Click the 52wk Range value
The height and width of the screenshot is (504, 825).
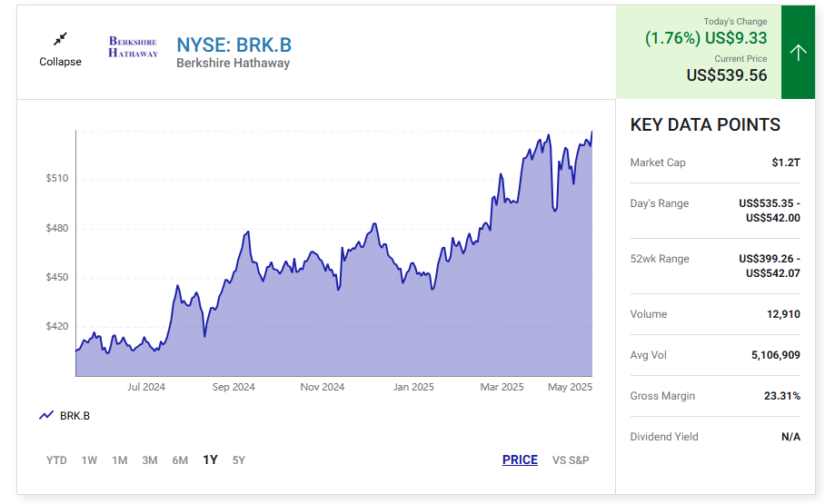coord(770,266)
